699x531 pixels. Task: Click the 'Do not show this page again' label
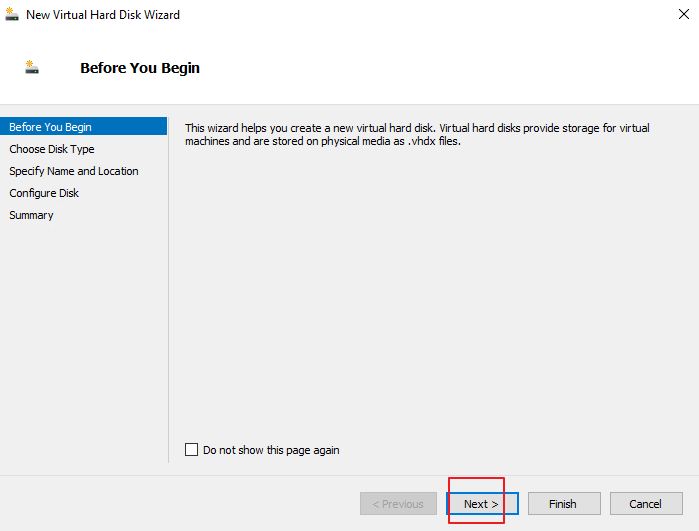271,450
